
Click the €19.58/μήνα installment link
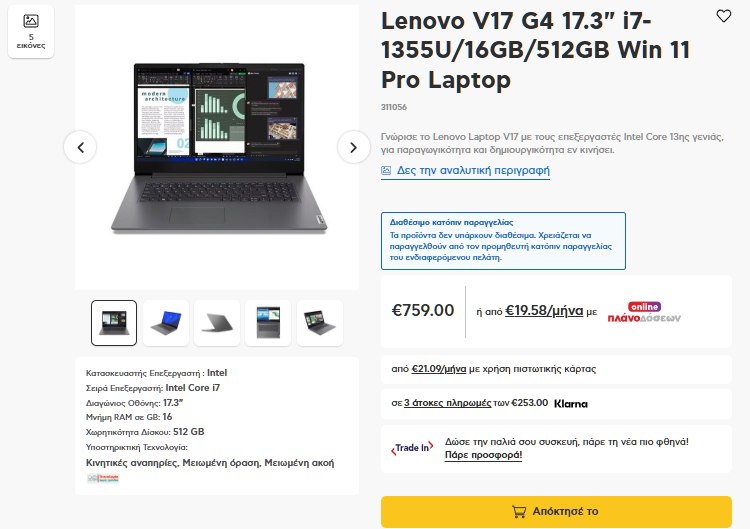tap(544, 310)
